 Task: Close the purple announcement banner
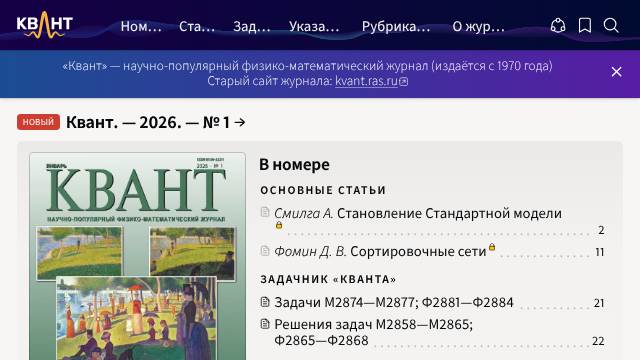[x=616, y=72]
